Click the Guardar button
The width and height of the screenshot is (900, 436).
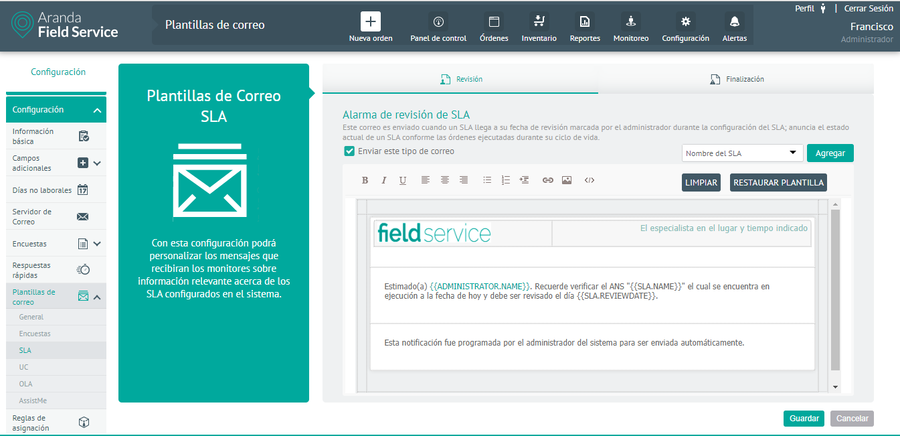pos(803,418)
